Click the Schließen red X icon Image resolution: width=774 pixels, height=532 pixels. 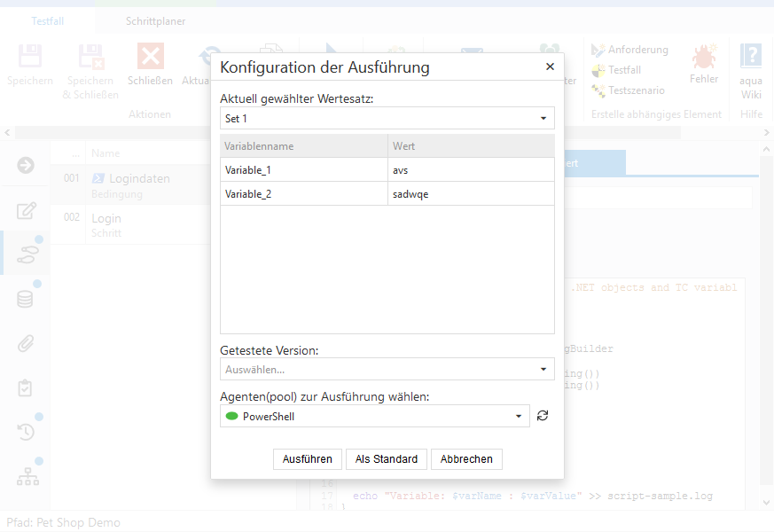click(x=150, y=57)
